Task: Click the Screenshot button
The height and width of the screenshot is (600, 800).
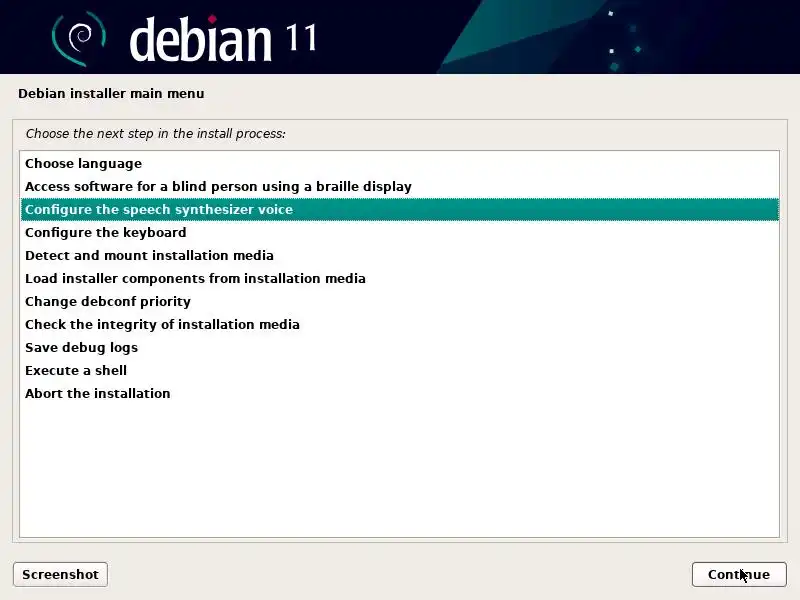Action: [60, 574]
